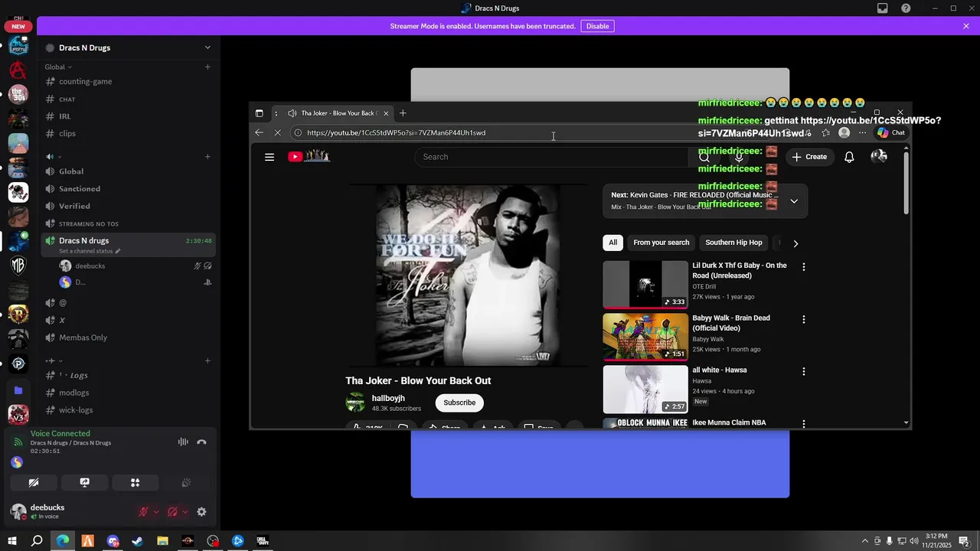This screenshot has height=551, width=980.
Task: Open YouTube account avatar menu
Action: point(879,157)
